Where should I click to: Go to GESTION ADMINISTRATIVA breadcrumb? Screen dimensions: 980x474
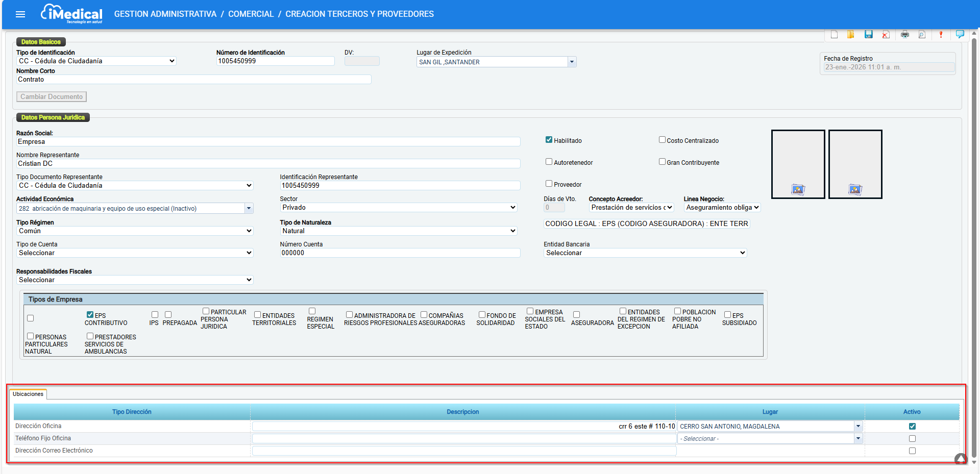tap(165, 14)
